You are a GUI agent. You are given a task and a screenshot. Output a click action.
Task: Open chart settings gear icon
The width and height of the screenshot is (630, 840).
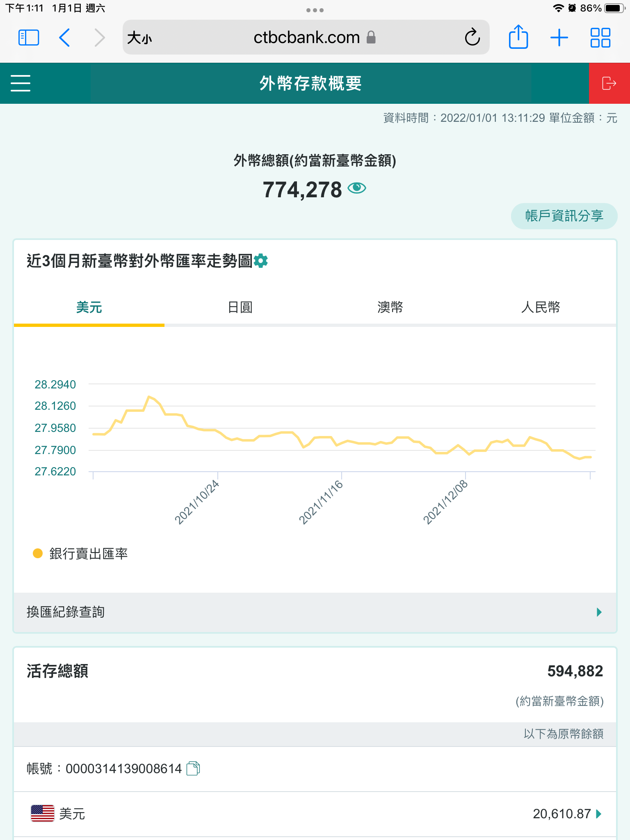pyautogui.click(x=261, y=261)
